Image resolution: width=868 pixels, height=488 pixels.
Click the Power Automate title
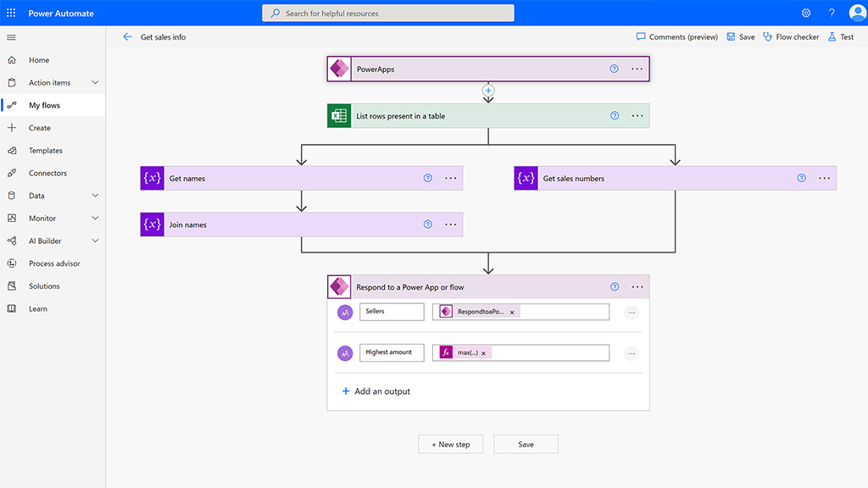coord(61,14)
